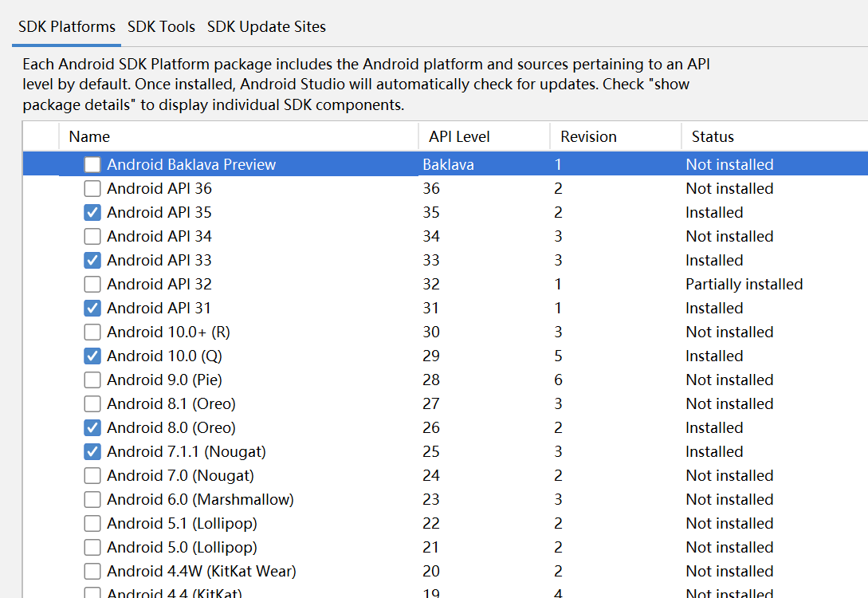This screenshot has height=598, width=868.
Task: Select the 'Android API 36' name text
Action: point(159,188)
